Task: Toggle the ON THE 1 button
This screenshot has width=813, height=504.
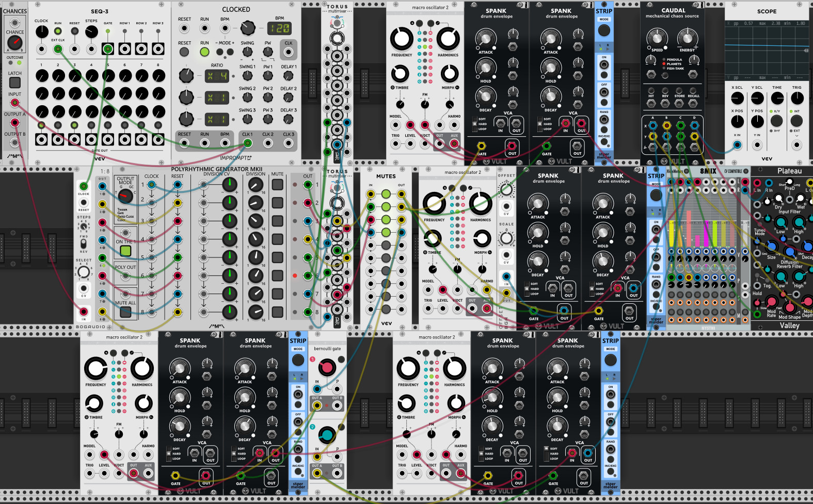Action: (125, 251)
